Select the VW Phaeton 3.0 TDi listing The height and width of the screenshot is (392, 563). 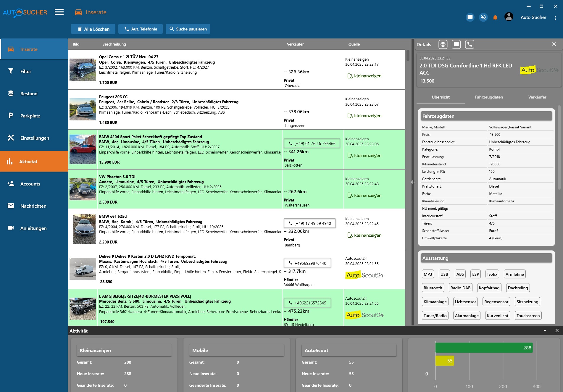click(x=237, y=189)
